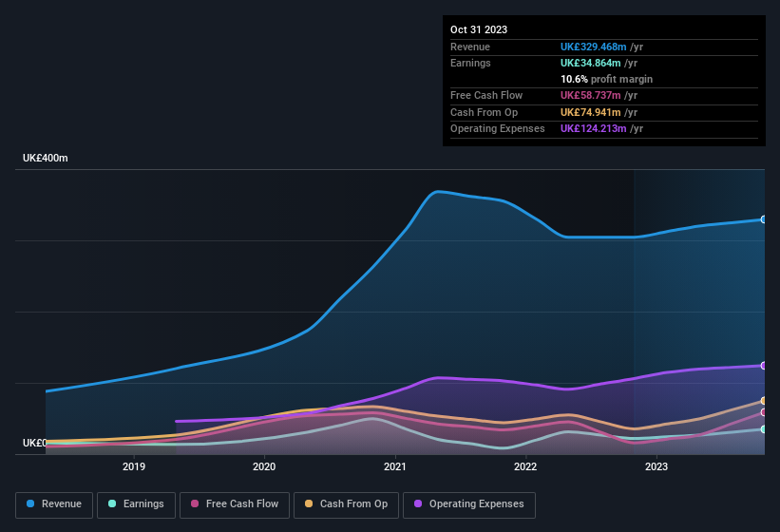Click the UK£74.941m cash from op value
This screenshot has width=780, height=532.
(x=591, y=112)
